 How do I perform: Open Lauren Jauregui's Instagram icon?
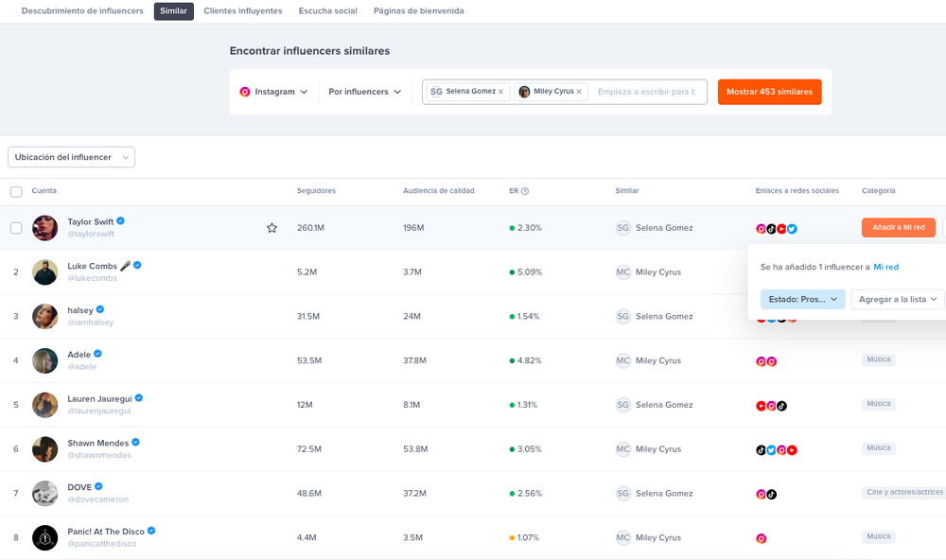tap(771, 406)
